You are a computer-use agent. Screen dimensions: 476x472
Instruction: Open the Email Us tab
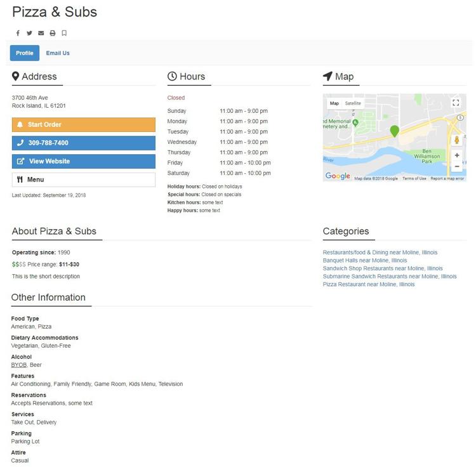pyautogui.click(x=58, y=53)
